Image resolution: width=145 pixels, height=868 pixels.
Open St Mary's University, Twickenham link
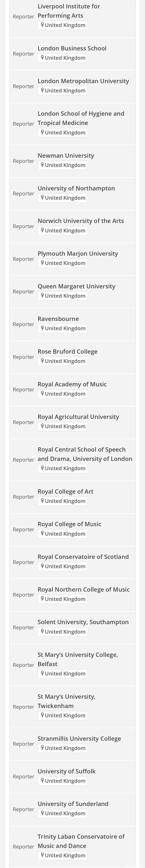click(x=66, y=701)
